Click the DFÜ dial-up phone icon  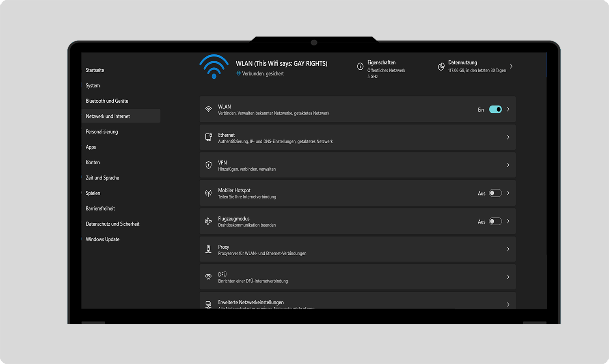point(208,277)
